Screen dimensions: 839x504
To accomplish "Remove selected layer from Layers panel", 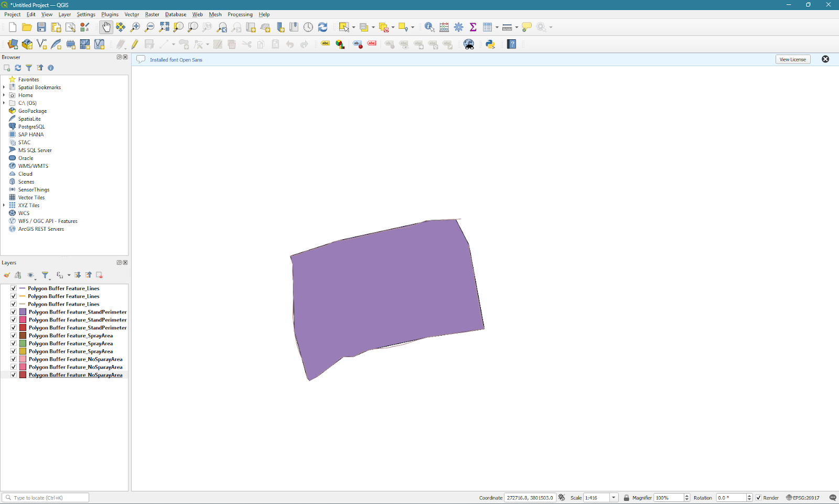I will [x=99, y=275].
